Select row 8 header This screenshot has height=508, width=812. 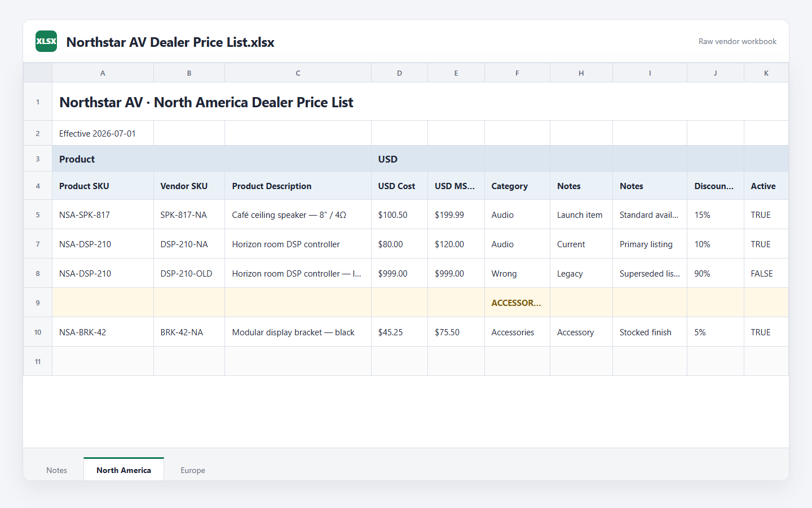click(x=38, y=273)
